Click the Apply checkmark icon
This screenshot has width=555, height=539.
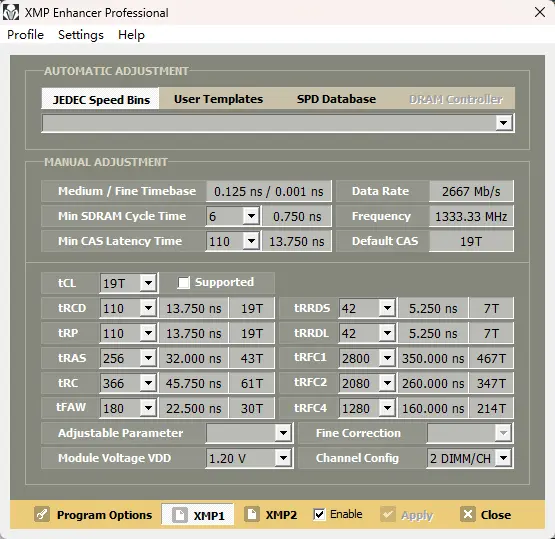[388, 514]
